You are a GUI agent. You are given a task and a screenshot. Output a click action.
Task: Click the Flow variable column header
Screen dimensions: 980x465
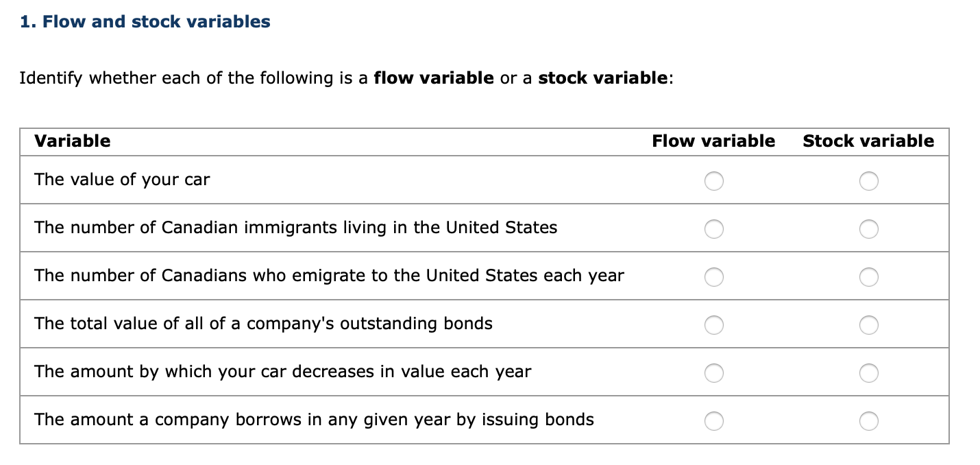(713, 141)
